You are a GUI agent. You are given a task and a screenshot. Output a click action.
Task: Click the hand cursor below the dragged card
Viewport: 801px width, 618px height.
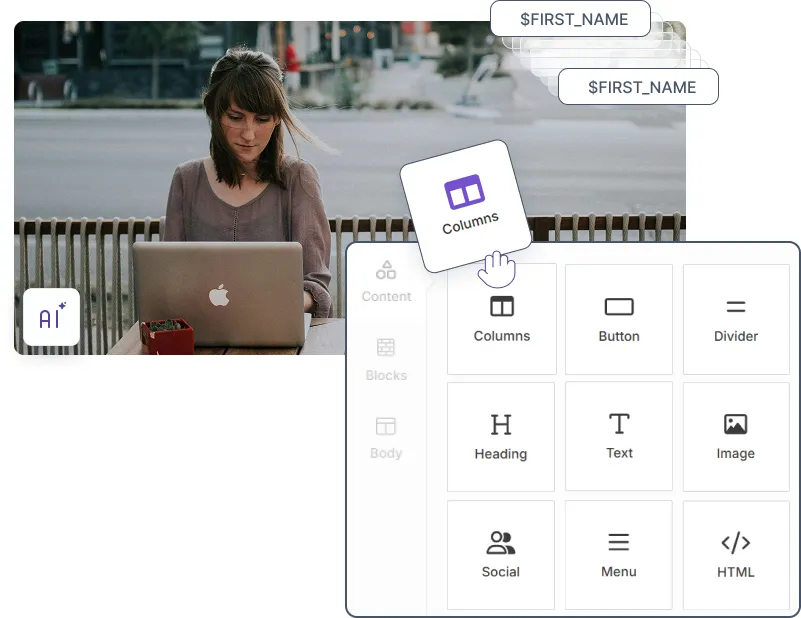(x=497, y=268)
